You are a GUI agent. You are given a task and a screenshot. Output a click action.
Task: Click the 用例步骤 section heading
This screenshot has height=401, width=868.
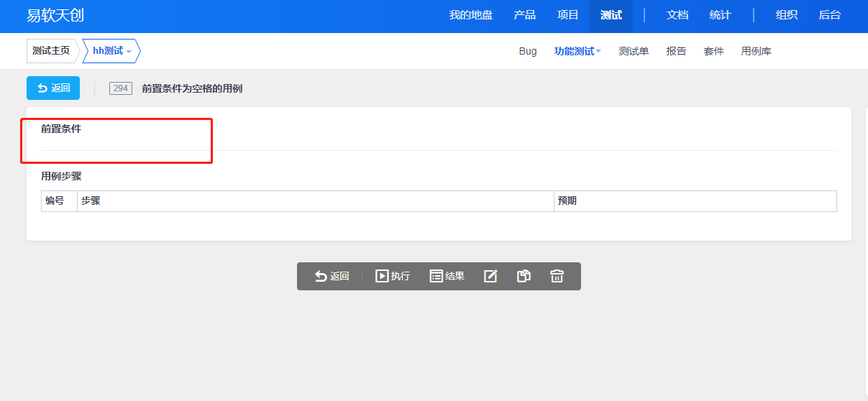[x=61, y=176]
